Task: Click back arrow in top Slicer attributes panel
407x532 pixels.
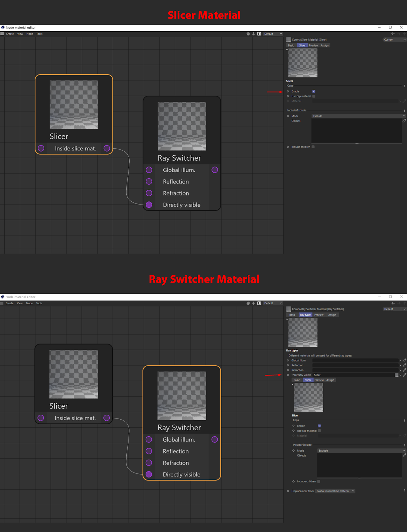Action: point(393,34)
